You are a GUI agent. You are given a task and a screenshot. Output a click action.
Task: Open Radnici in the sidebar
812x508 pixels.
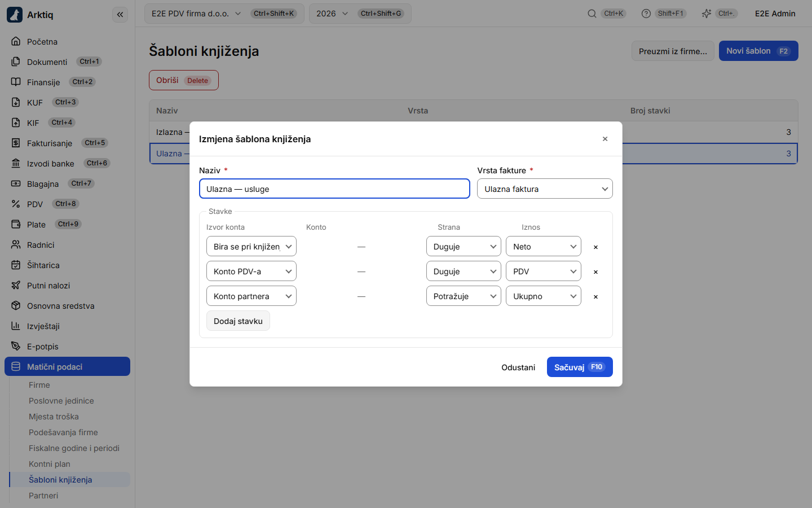(x=67, y=244)
